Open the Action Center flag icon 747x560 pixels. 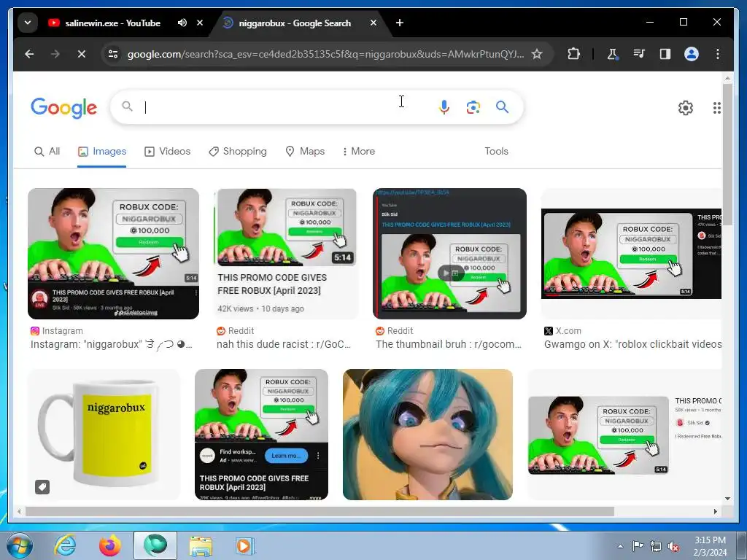638,546
